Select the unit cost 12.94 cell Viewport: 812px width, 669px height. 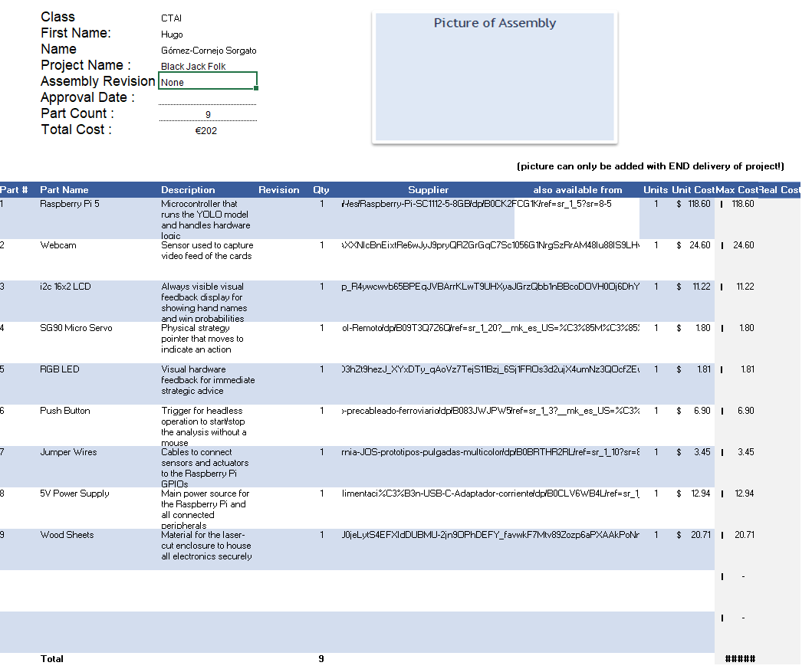click(693, 494)
